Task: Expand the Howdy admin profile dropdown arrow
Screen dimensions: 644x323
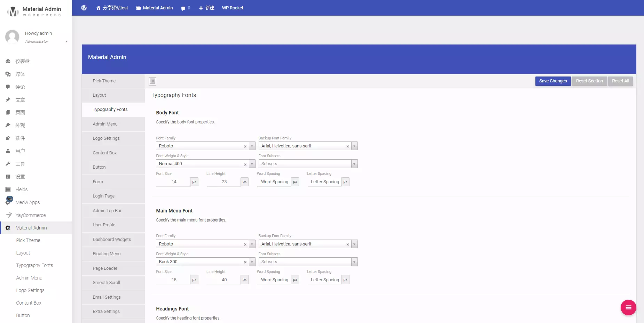Action: 66,42
